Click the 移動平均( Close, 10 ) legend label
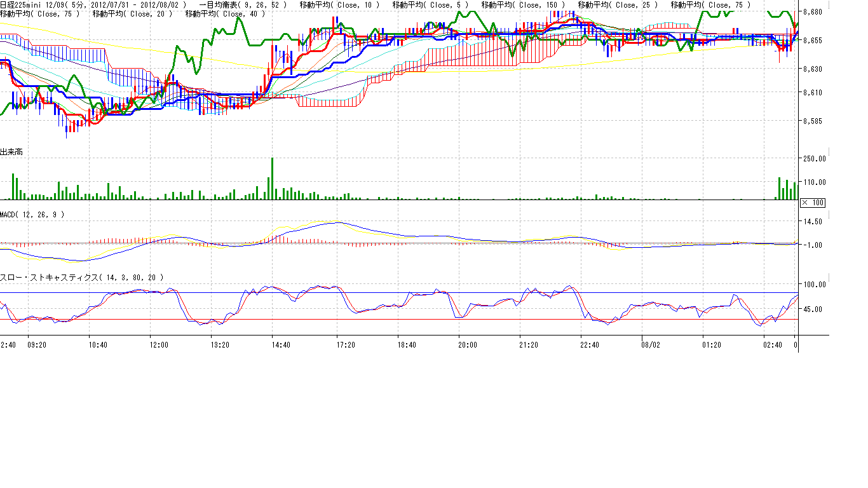The width and height of the screenshot is (868, 488). click(x=340, y=5)
